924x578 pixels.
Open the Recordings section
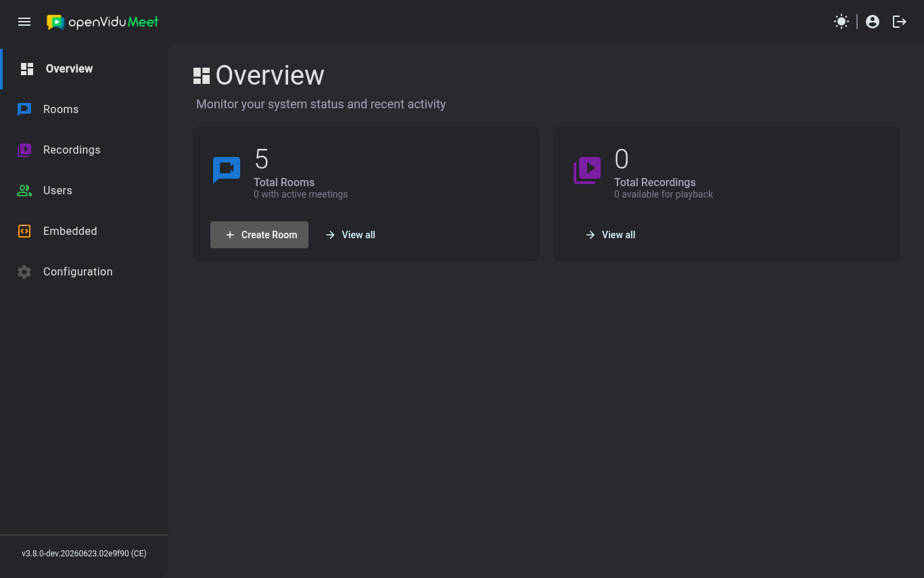pyautogui.click(x=84, y=150)
